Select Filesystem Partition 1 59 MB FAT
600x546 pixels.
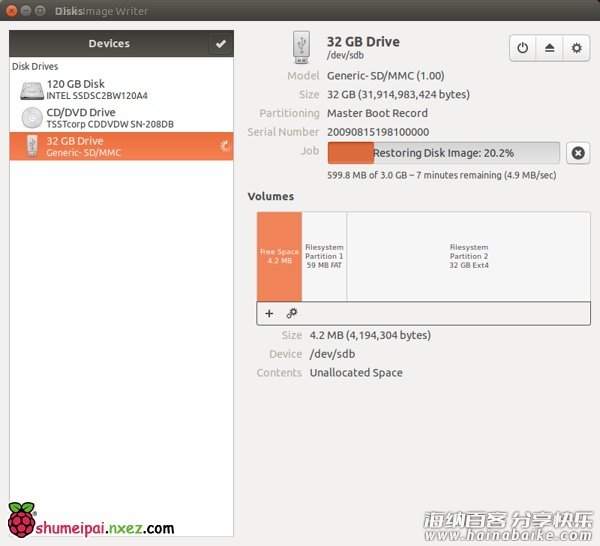pyautogui.click(x=324, y=256)
